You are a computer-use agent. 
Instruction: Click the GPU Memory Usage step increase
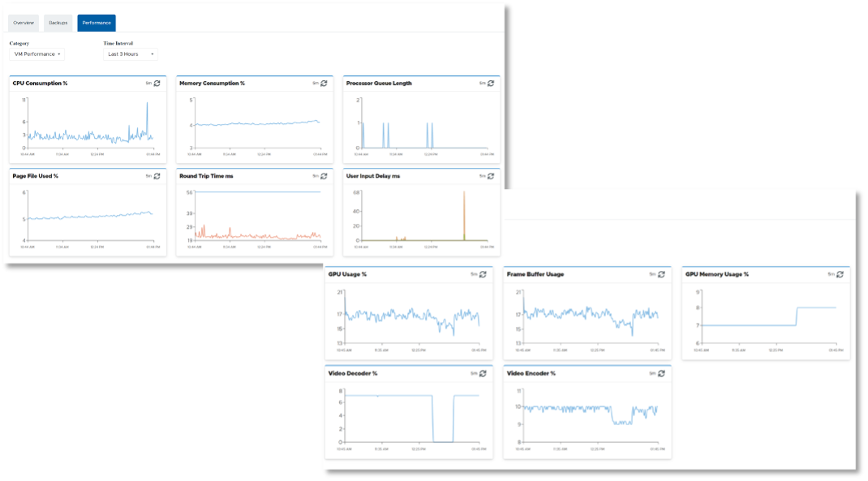[x=797, y=315]
